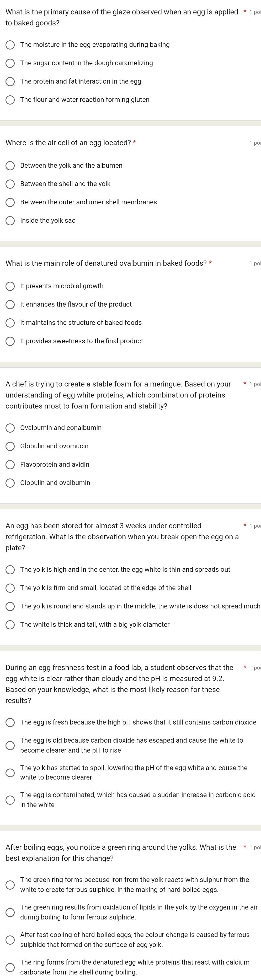Select 'Globulin and ovomucin' radio option
Image resolution: width=261 pixels, height=980 pixels.
pyautogui.click(x=10, y=446)
